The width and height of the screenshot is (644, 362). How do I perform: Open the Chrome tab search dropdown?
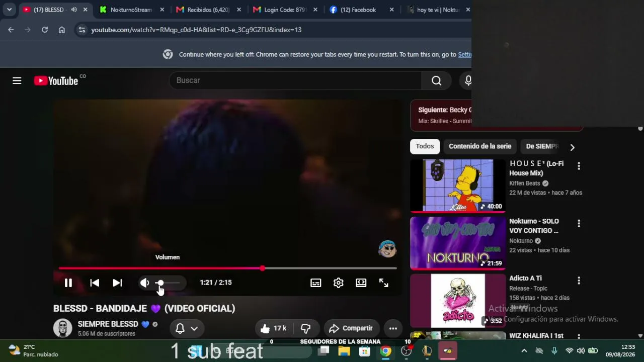click(x=9, y=10)
